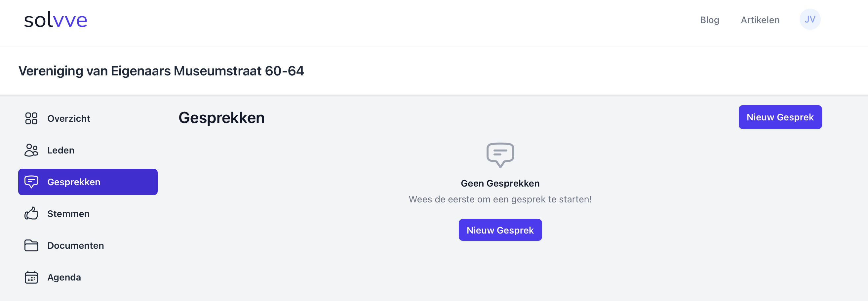Click the Vereniging van Eigenaars Museumstraat title

pyautogui.click(x=161, y=71)
